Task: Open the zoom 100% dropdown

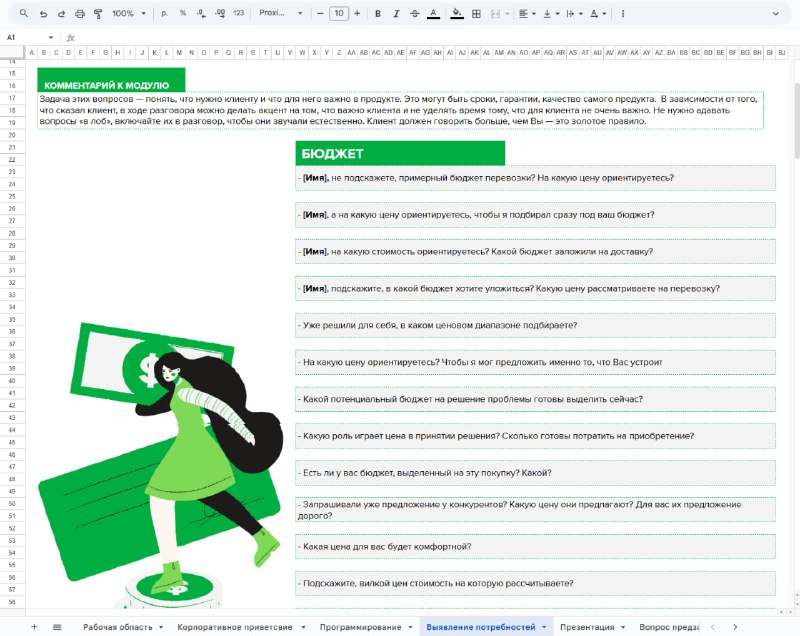Action: pos(129,13)
